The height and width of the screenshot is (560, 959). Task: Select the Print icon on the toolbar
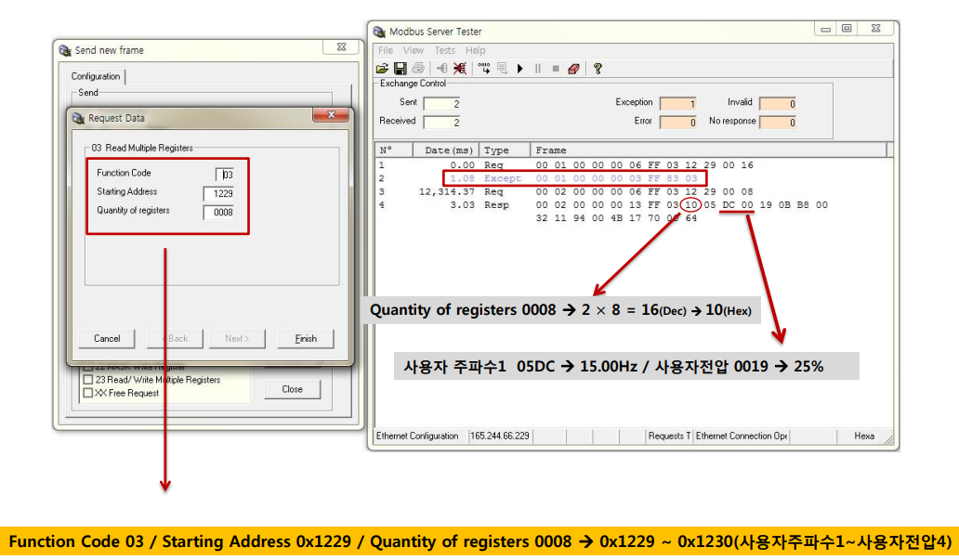pyautogui.click(x=417, y=68)
